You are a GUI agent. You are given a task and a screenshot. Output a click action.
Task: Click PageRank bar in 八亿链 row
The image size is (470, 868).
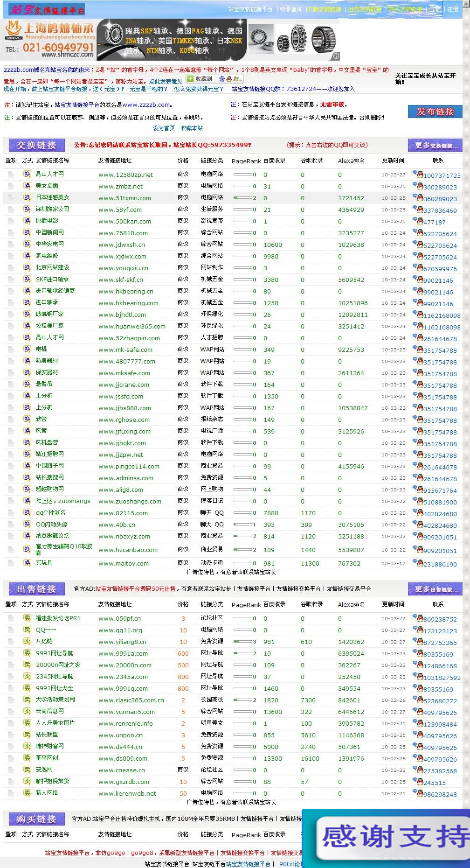pyautogui.click(x=243, y=642)
